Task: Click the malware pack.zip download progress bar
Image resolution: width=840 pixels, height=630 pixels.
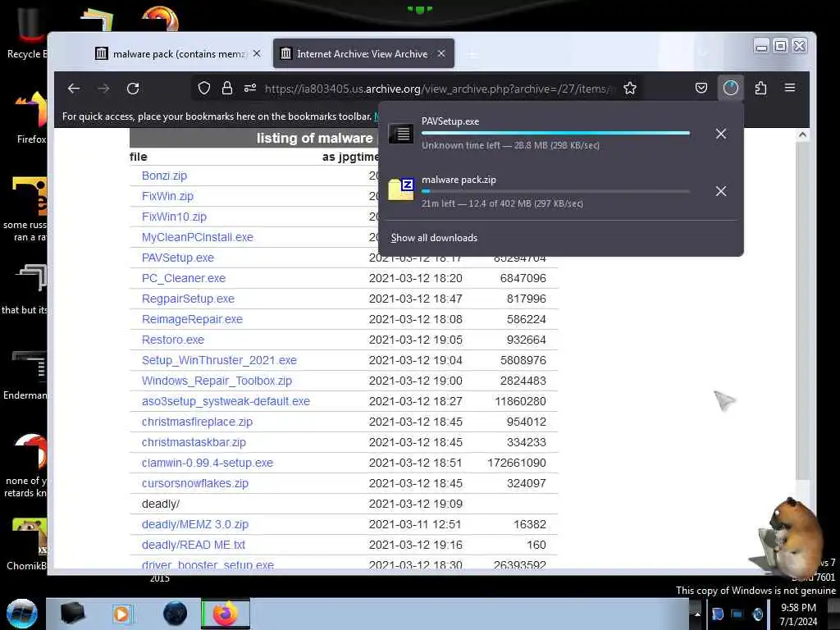Action: tap(555, 190)
